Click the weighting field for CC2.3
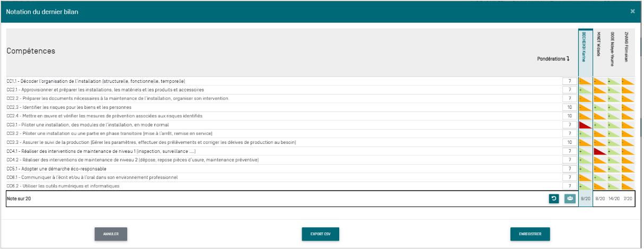Screen dimensions: 644x249 569,107
